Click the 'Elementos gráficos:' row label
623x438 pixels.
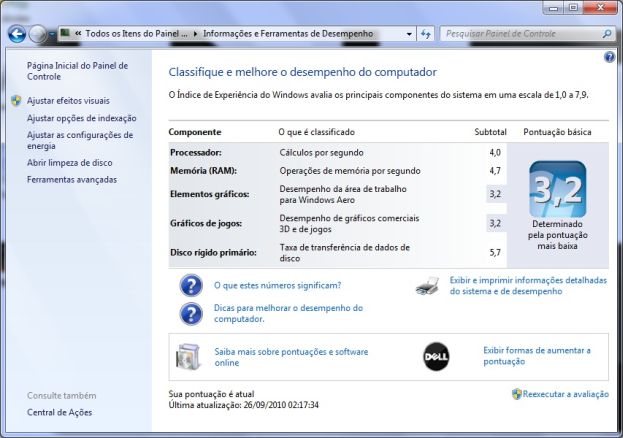[210, 194]
